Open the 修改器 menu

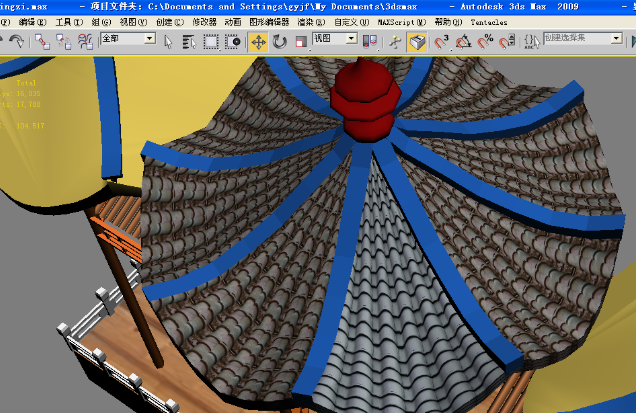[204, 22]
